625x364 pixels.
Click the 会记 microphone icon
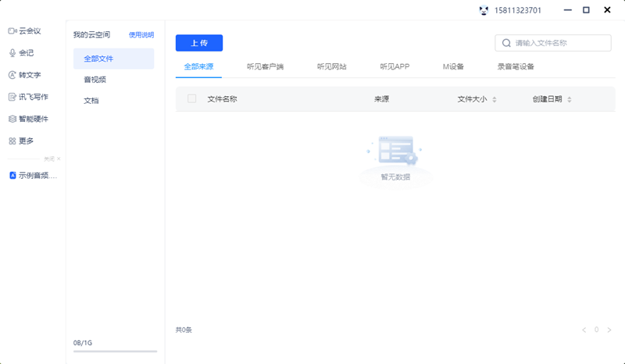(12, 52)
